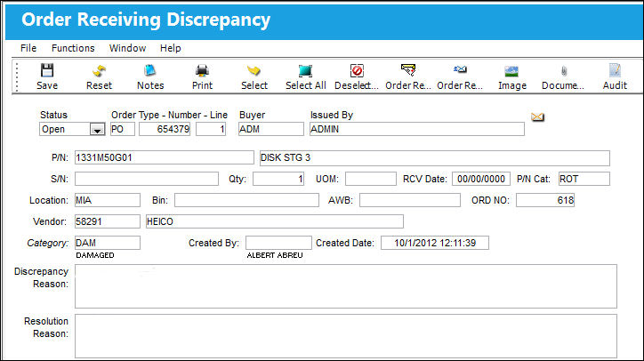Click the second Order Re... icon with the envelope
644x361 pixels.
460,69
